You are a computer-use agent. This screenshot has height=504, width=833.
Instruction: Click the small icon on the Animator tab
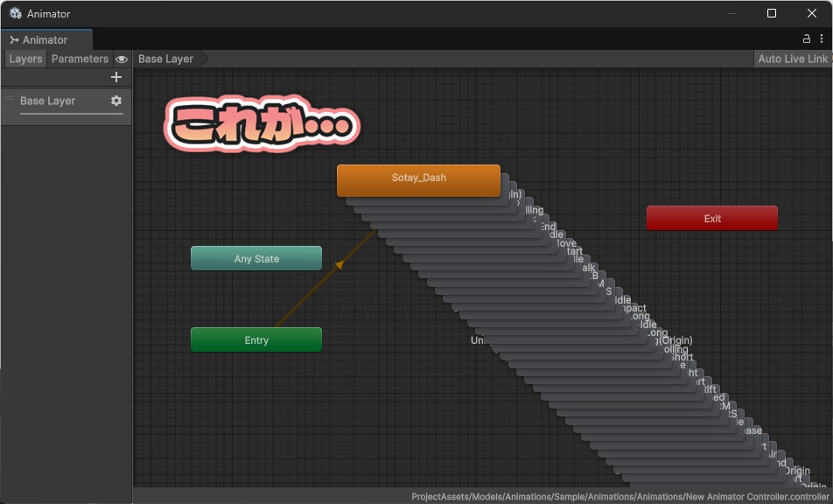[16, 39]
